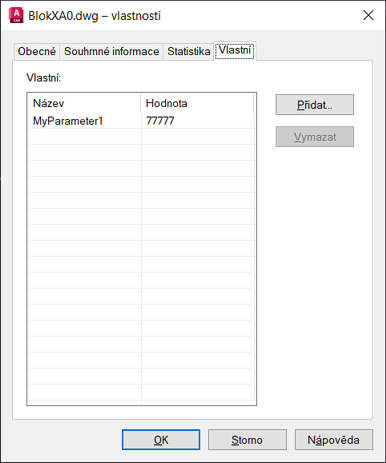This screenshot has width=386, height=463.
Task: Click the Hodnota column header
Action: [x=197, y=103]
